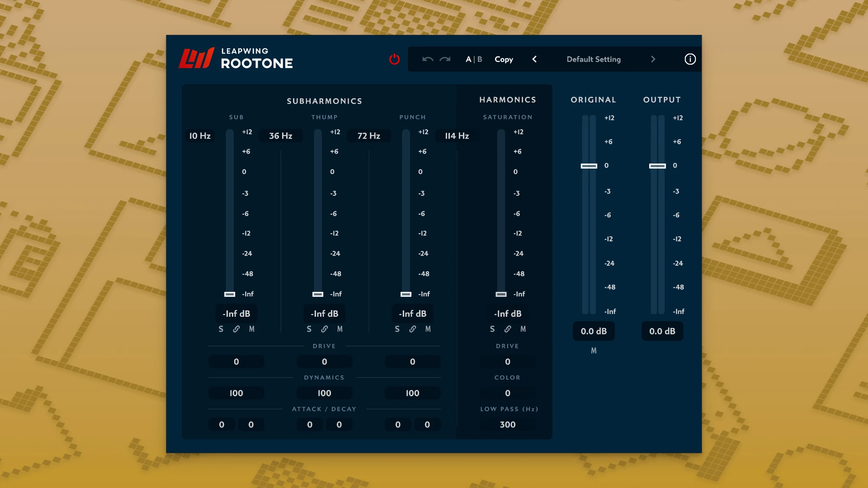Select the 10 Hz crossover field

(x=200, y=136)
